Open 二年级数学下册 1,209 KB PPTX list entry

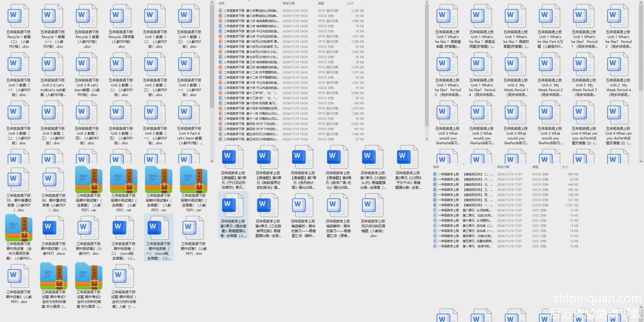(251, 11)
